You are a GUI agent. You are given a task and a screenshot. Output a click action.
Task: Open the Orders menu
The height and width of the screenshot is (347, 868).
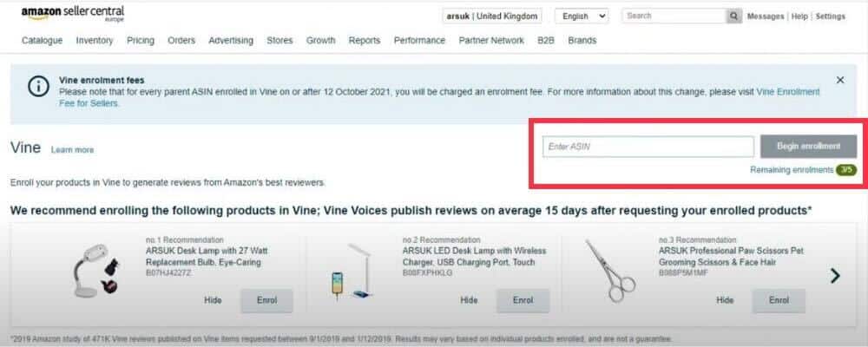point(181,41)
